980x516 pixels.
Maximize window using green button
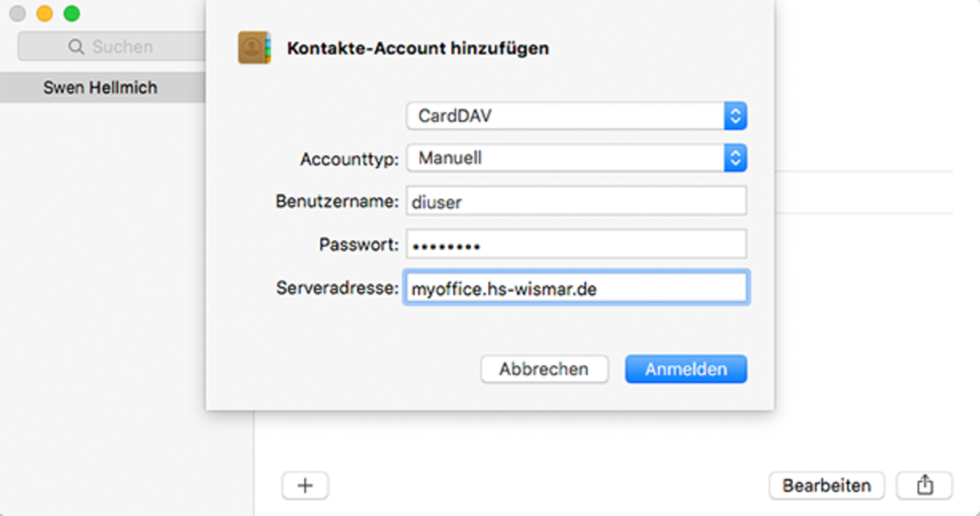(x=71, y=13)
